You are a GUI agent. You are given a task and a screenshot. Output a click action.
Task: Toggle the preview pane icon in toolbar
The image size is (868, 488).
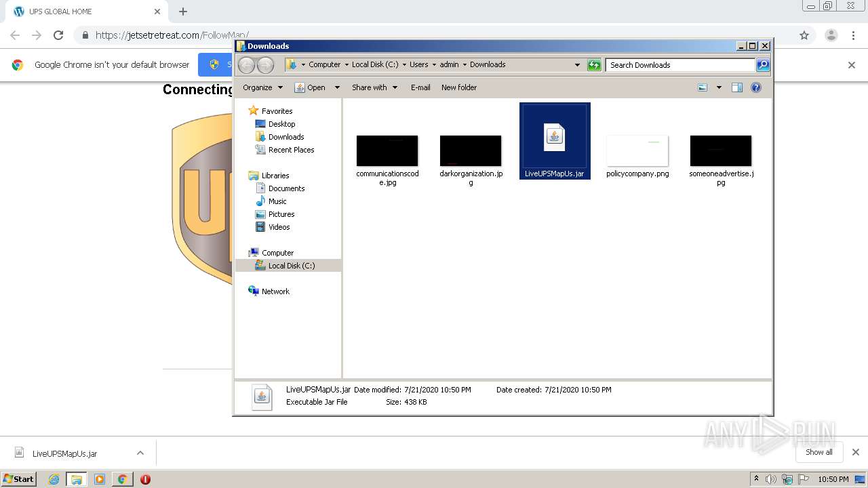pyautogui.click(x=737, y=87)
